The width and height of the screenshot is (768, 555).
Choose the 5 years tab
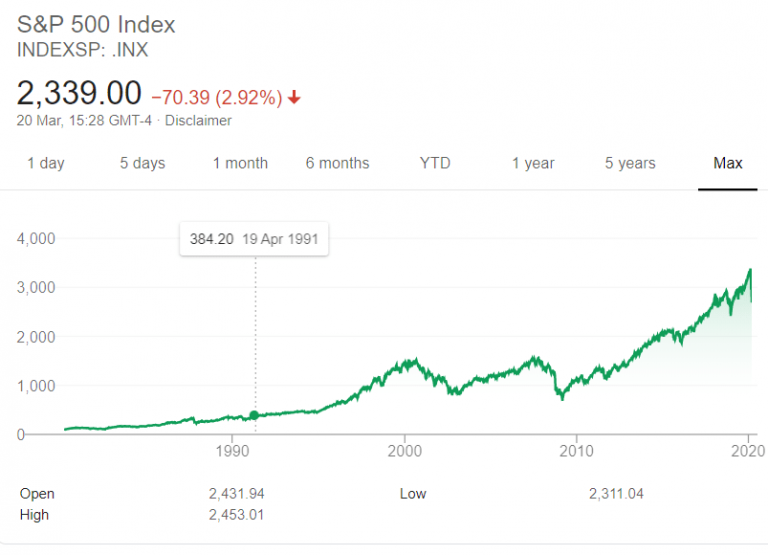(x=630, y=163)
